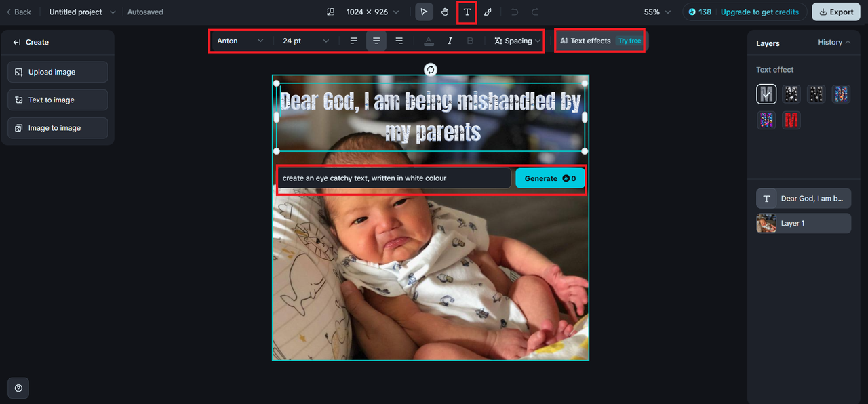Open Image to image
This screenshot has height=404, width=868.
[58, 127]
